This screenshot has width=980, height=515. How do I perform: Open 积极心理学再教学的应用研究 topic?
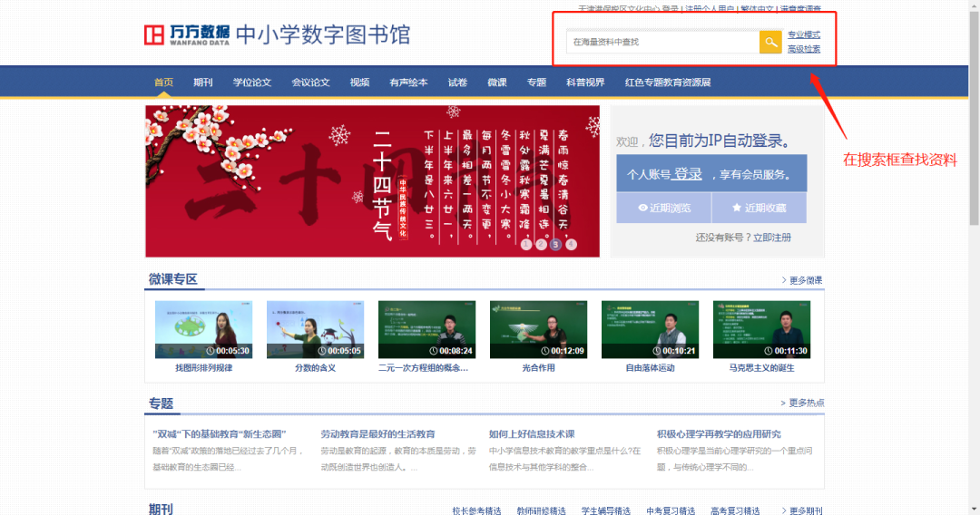719,433
